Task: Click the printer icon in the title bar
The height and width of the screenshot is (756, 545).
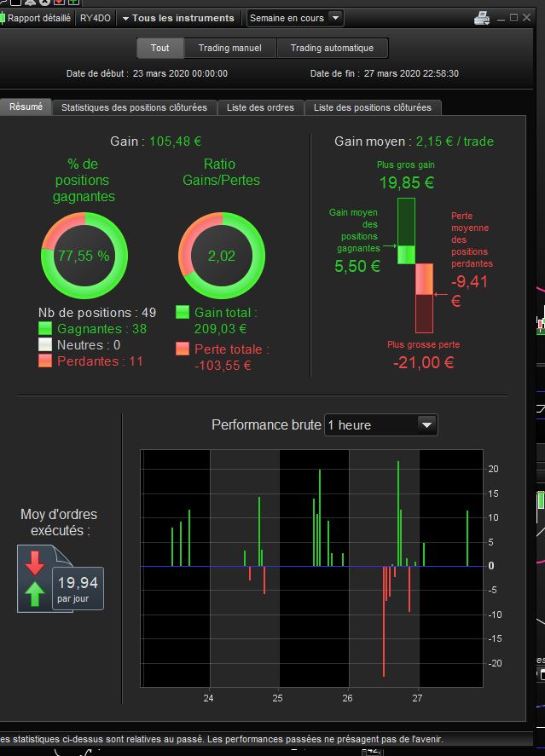Action: tap(482, 18)
